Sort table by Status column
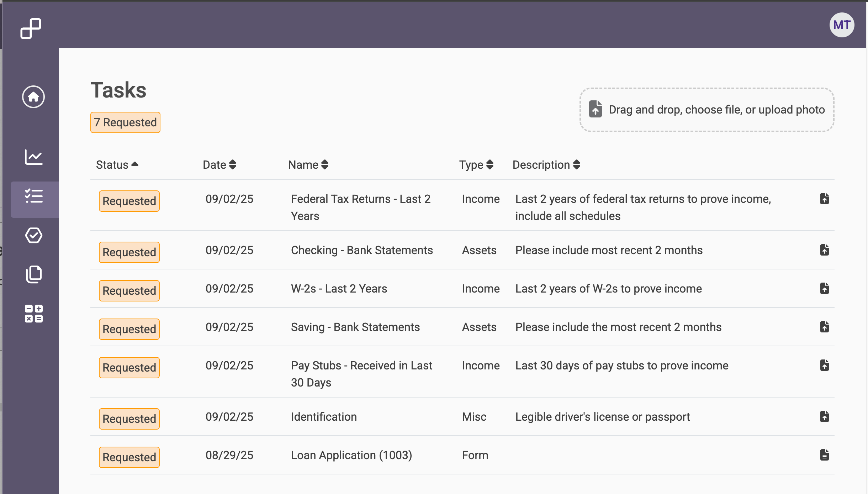The height and width of the screenshot is (494, 868). coord(117,165)
